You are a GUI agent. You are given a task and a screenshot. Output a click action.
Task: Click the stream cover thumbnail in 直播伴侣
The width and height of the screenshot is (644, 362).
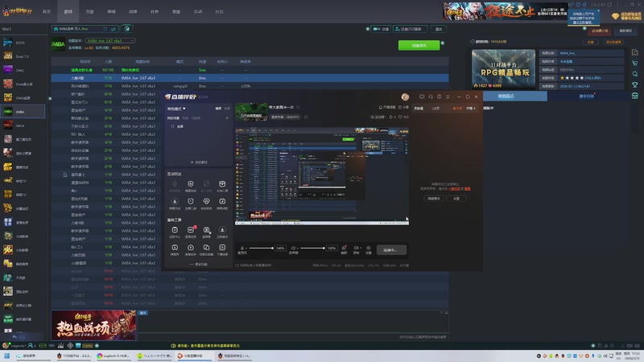pyautogui.click(x=251, y=112)
